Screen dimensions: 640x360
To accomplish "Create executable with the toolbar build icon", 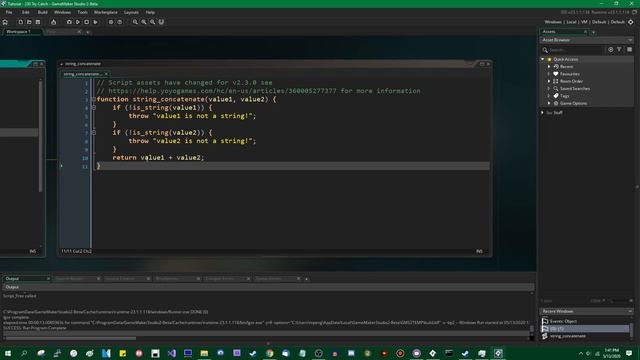I will 53,22.
